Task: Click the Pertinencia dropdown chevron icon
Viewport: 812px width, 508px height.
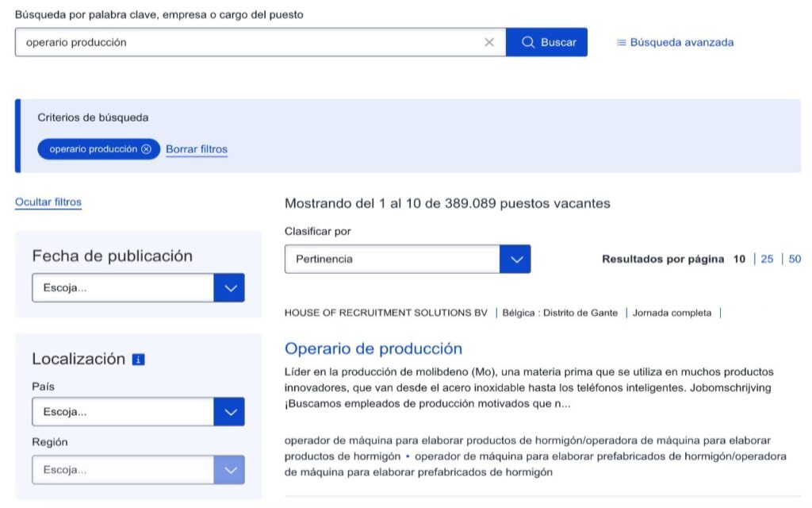Action: pyautogui.click(x=516, y=258)
